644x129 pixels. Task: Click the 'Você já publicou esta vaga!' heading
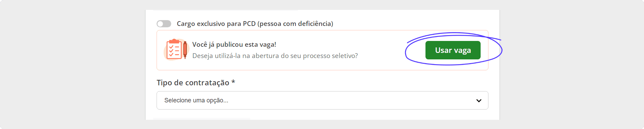(234, 44)
